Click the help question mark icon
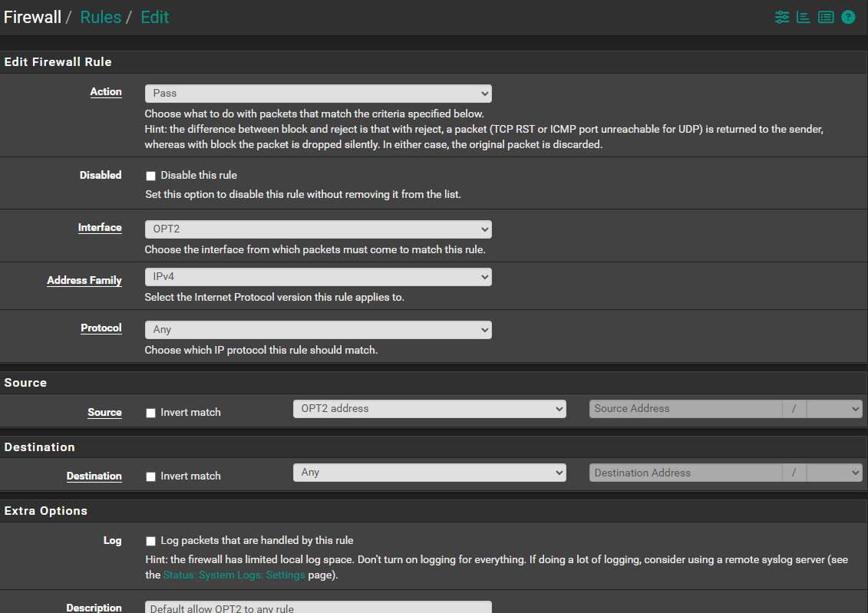This screenshot has width=868, height=613. click(848, 17)
